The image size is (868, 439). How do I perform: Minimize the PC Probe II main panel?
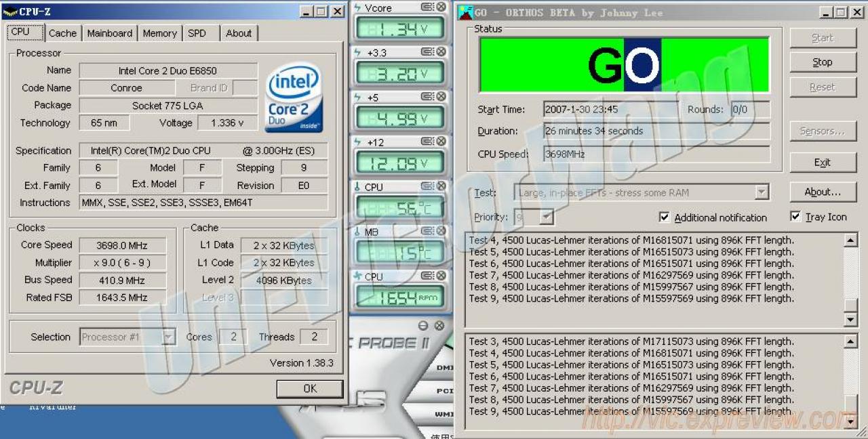coord(423,326)
